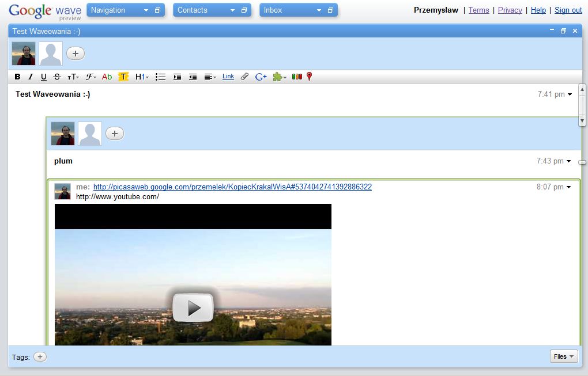The image size is (588, 376).
Task: Open the font family menu
Action: pos(91,77)
